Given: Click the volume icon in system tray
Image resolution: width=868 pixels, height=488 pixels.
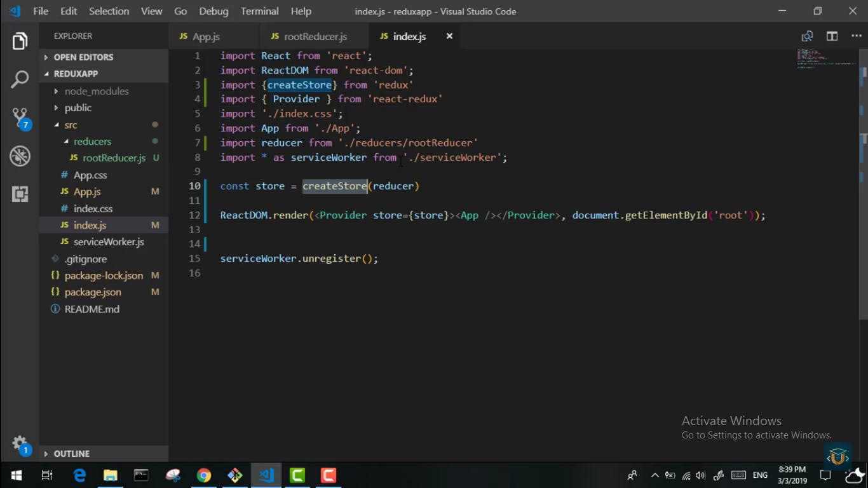Looking at the screenshot, I should coord(701,475).
